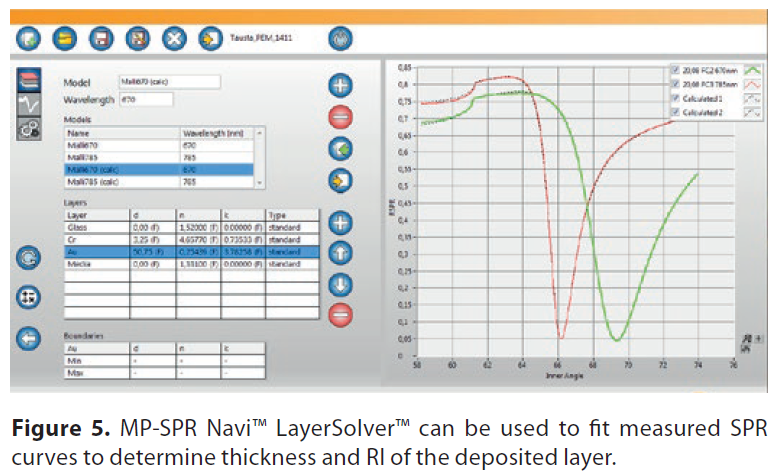
Task: Click the save disk icon in top toolbar
Action: point(100,39)
